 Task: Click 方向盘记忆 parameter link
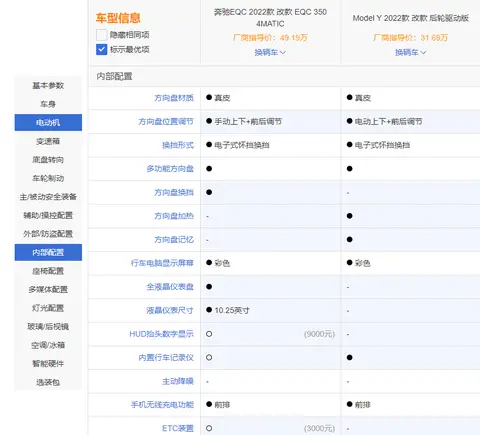pyautogui.click(x=174, y=239)
